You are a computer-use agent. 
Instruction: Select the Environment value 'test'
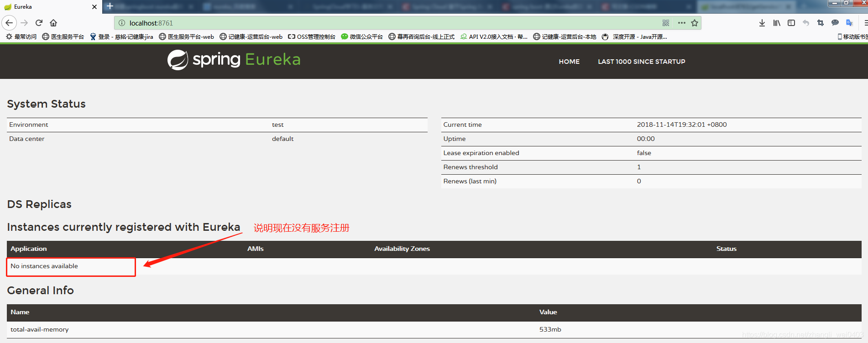(277, 125)
